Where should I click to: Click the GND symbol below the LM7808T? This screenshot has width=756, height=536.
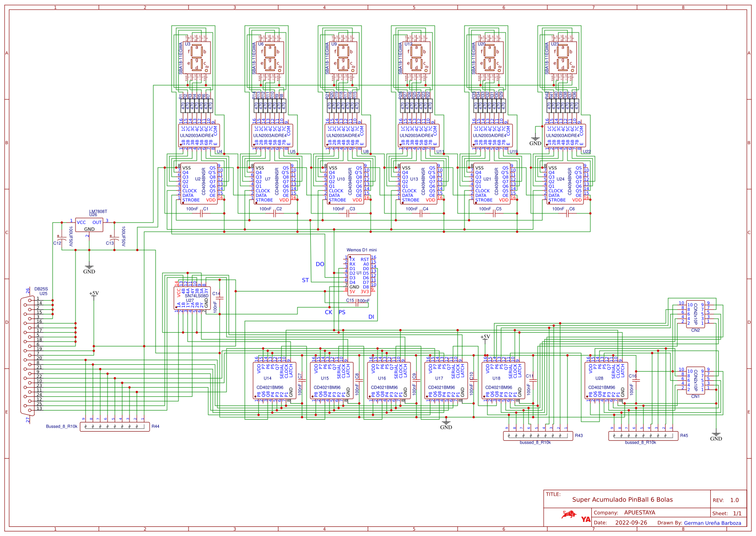point(89,269)
